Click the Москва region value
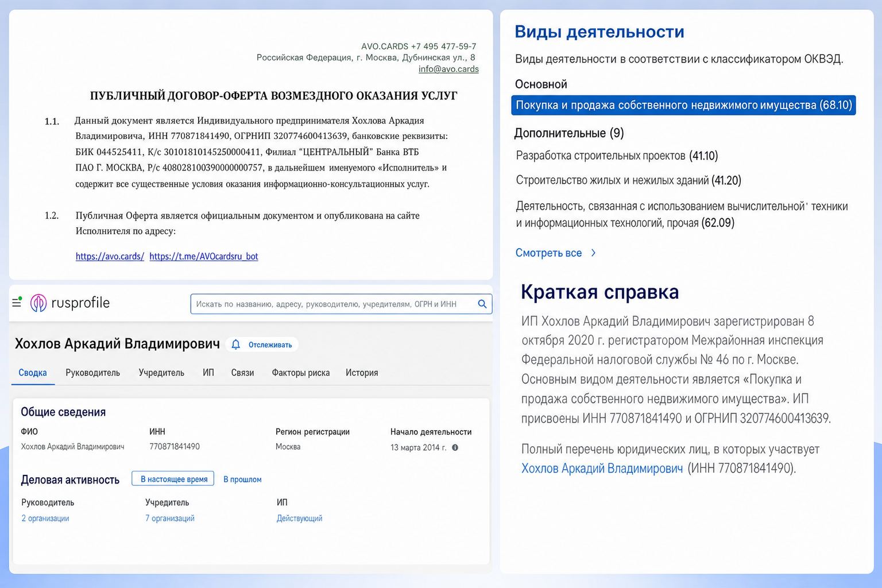This screenshot has height=588, width=882. click(x=288, y=447)
